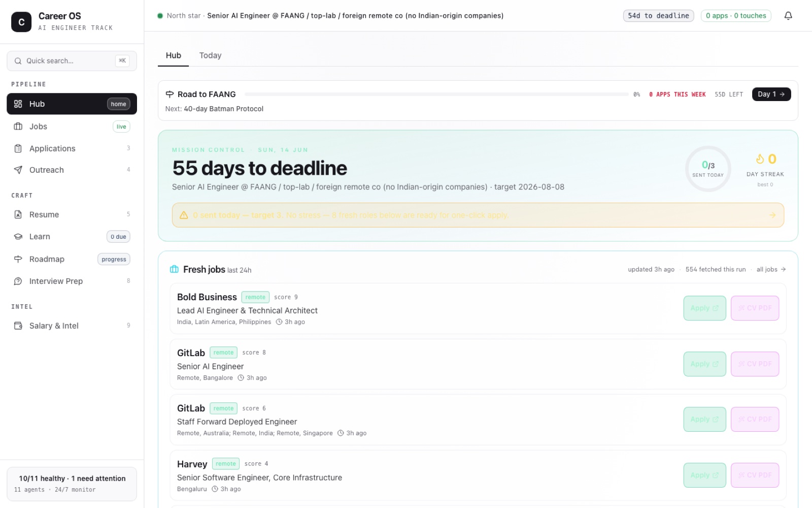Image resolution: width=812 pixels, height=508 pixels.
Task: Click the Road to FAANG signpost icon
Action: pyautogui.click(x=170, y=94)
